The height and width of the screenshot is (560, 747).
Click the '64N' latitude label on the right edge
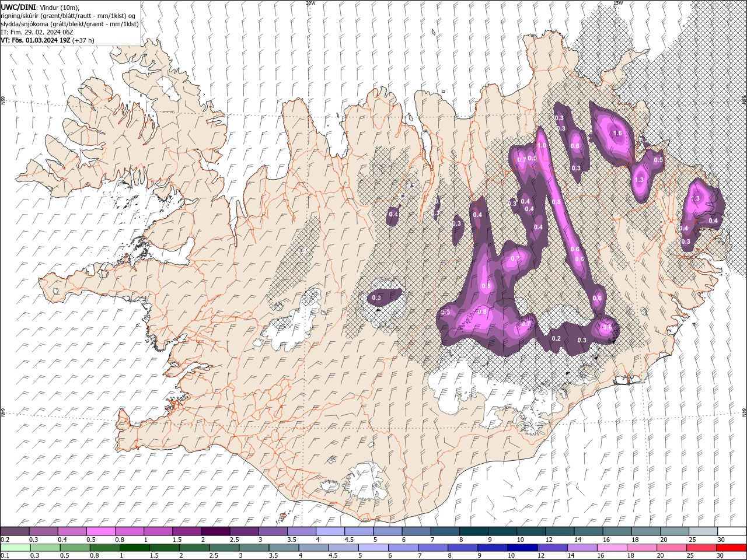(x=744, y=412)
